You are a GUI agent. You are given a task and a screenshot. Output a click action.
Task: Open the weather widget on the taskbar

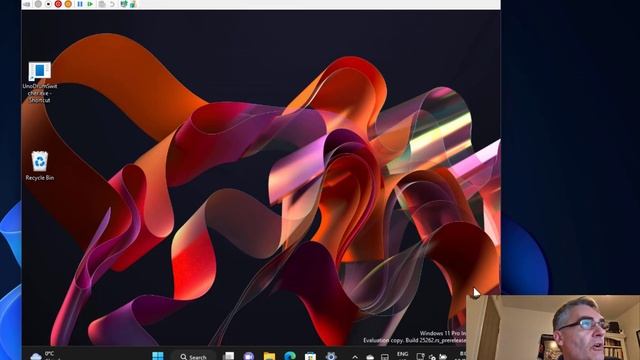(x=44, y=356)
